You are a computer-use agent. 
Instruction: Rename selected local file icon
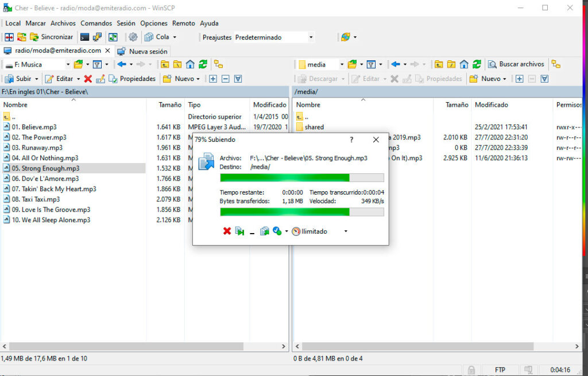tap(100, 79)
